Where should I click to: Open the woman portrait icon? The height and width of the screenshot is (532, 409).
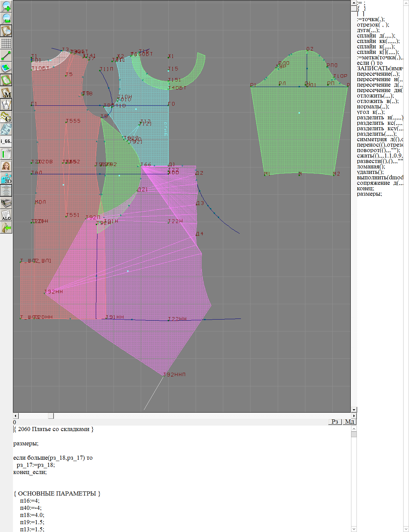click(x=6, y=166)
